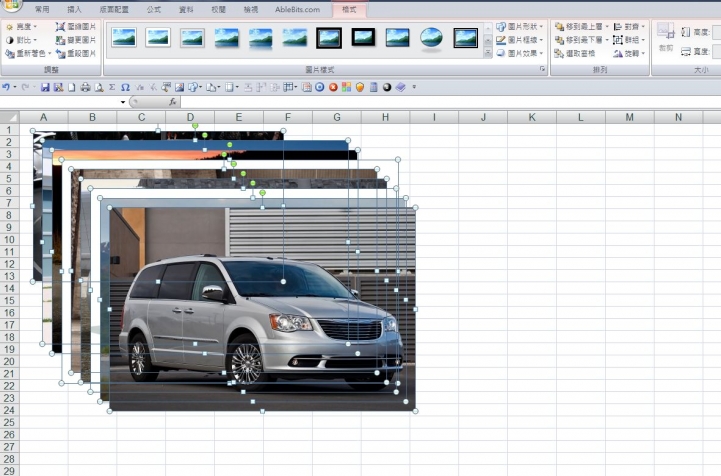
Task: Click the orange shield icon
Action: pyautogui.click(x=360, y=87)
